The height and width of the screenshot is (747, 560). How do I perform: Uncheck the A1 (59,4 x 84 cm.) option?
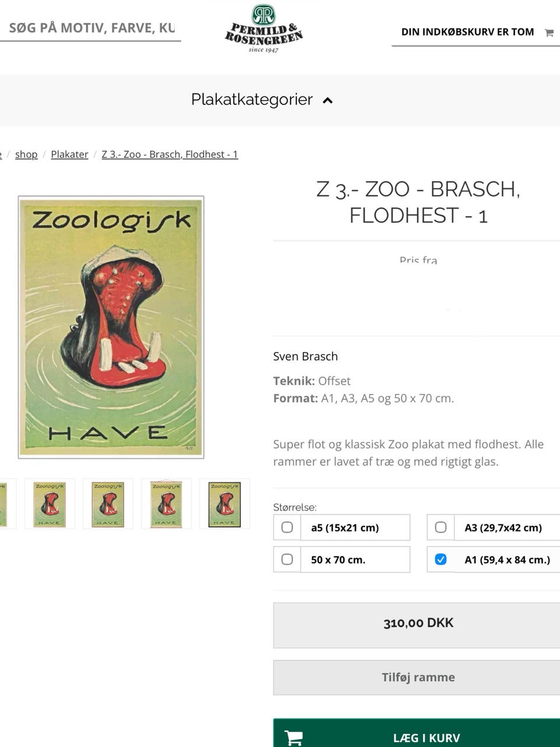(441, 560)
